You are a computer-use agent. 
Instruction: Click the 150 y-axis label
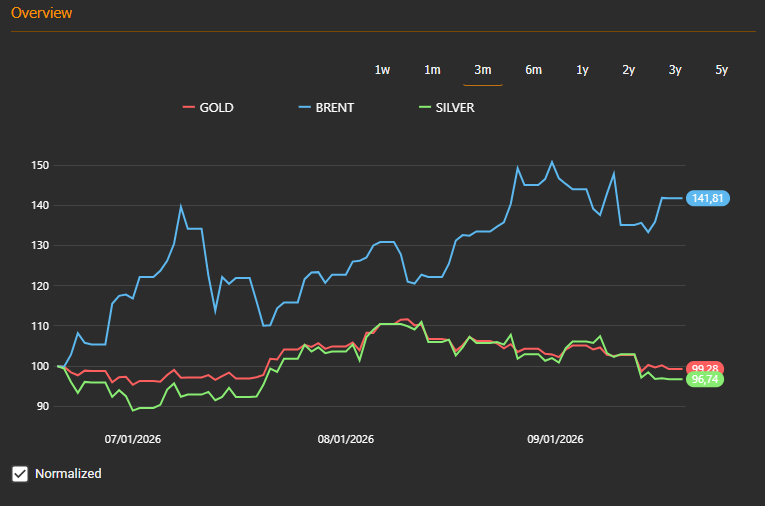[40, 165]
